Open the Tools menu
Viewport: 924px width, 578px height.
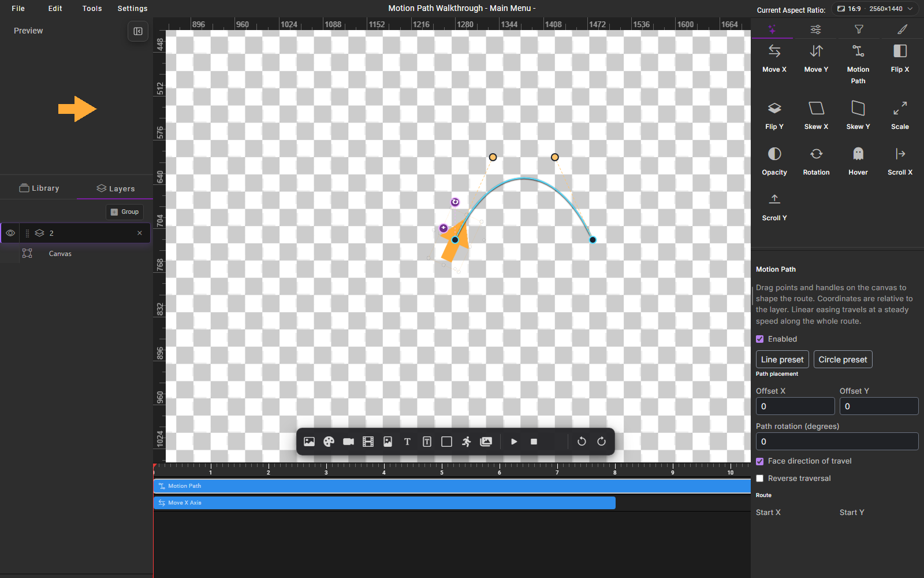click(x=92, y=9)
